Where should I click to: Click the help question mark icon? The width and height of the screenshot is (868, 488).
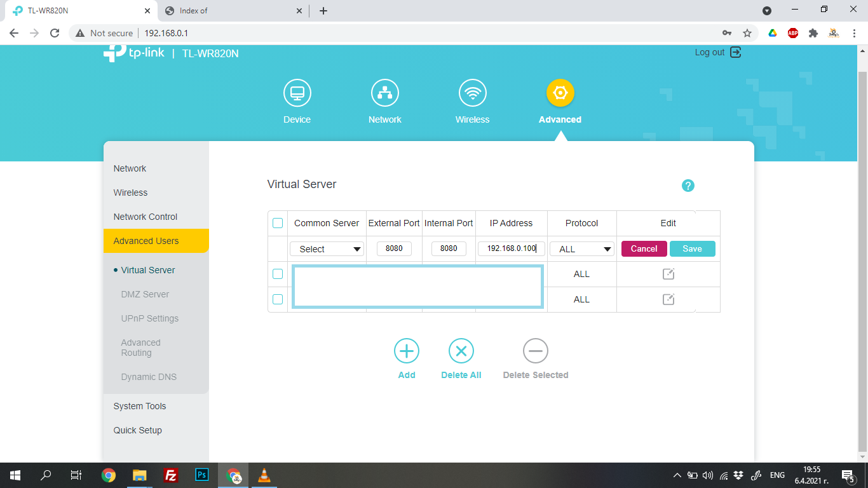pos(688,185)
